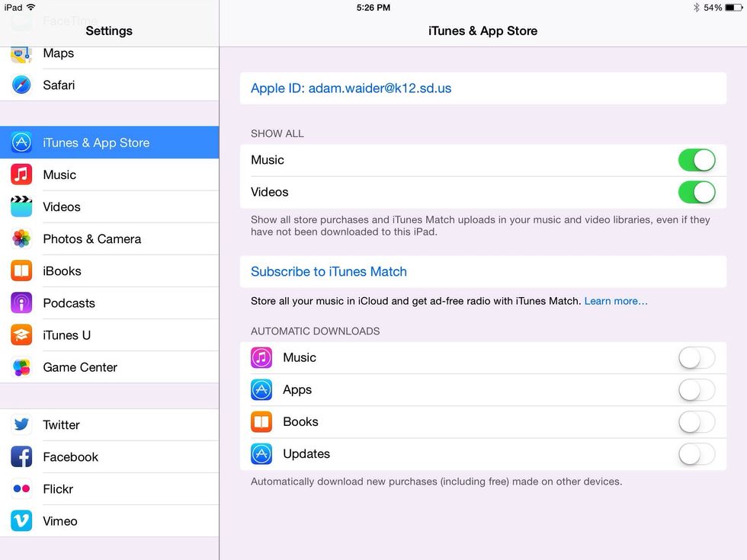
Task: Tap Subscribe to iTunes Match
Action: point(483,271)
